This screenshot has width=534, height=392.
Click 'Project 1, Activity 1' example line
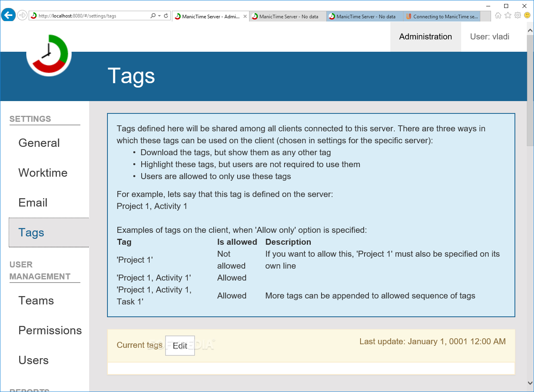152,206
